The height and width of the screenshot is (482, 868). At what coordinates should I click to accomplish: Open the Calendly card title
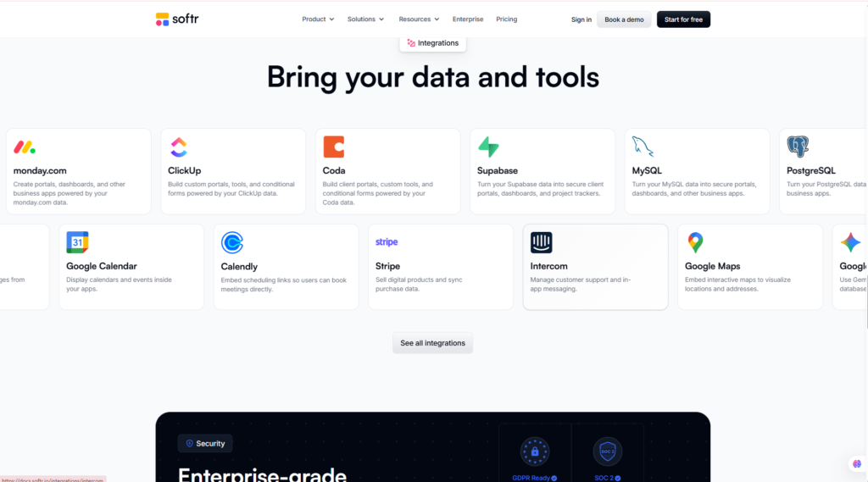tap(239, 266)
